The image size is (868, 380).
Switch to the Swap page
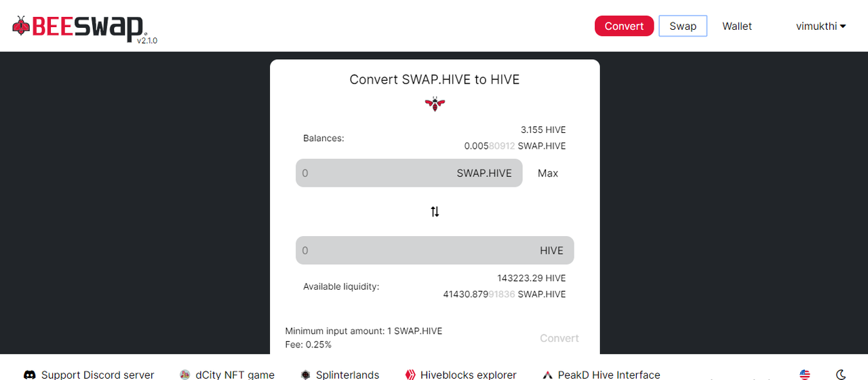[683, 26]
